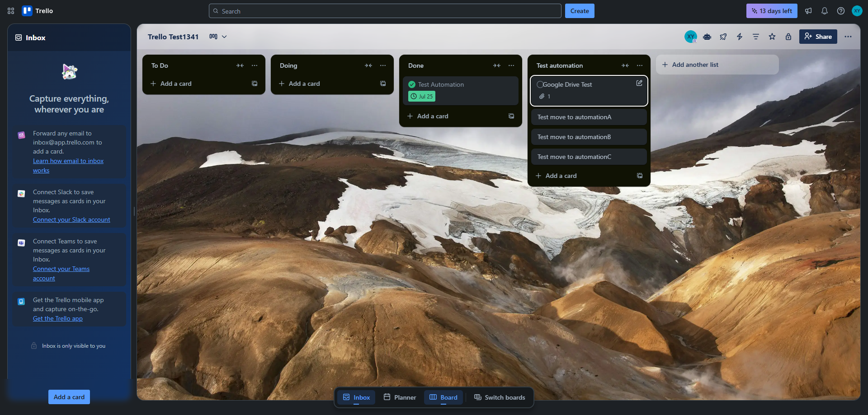The width and height of the screenshot is (868, 415).
Task: Open the help question mark icon
Action: (841, 11)
